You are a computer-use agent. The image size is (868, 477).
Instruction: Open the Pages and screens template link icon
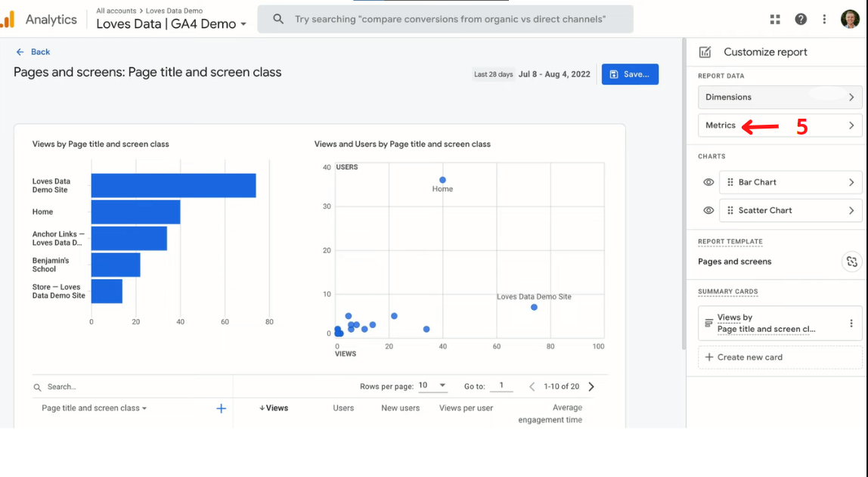852,262
